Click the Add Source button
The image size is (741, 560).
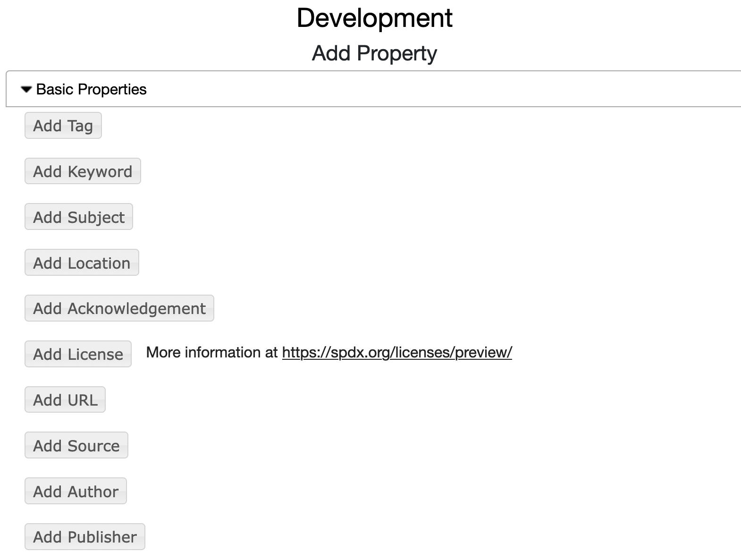pyautogui.click(x=76, y=446)
